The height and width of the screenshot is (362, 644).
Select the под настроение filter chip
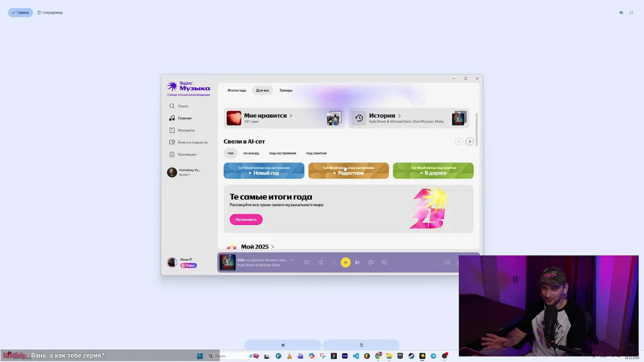[283, 153]
